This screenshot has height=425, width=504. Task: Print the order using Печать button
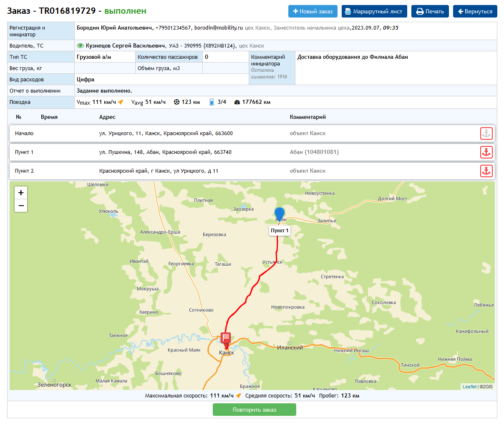(430, 11)
